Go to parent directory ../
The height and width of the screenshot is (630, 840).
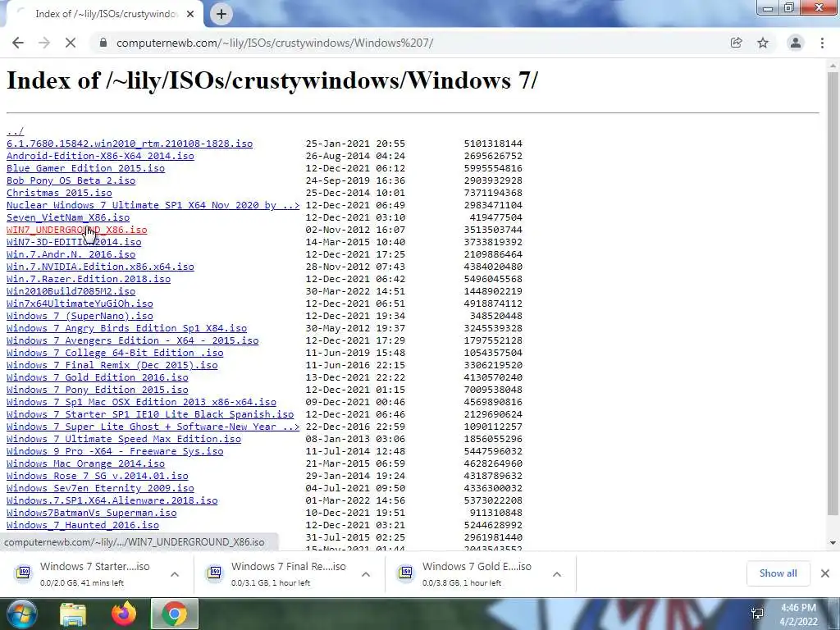15,131
